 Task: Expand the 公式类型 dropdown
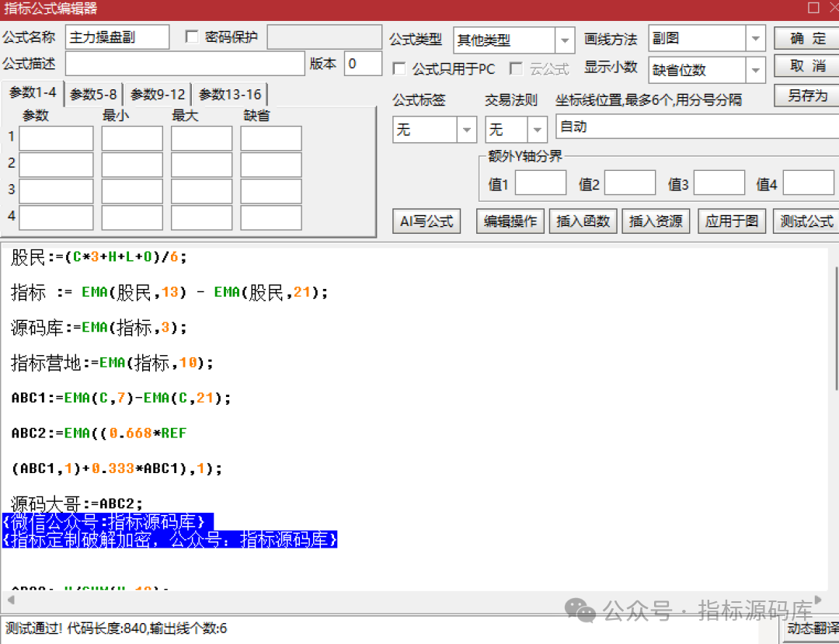pyautogui.click(x=565, y=40)
